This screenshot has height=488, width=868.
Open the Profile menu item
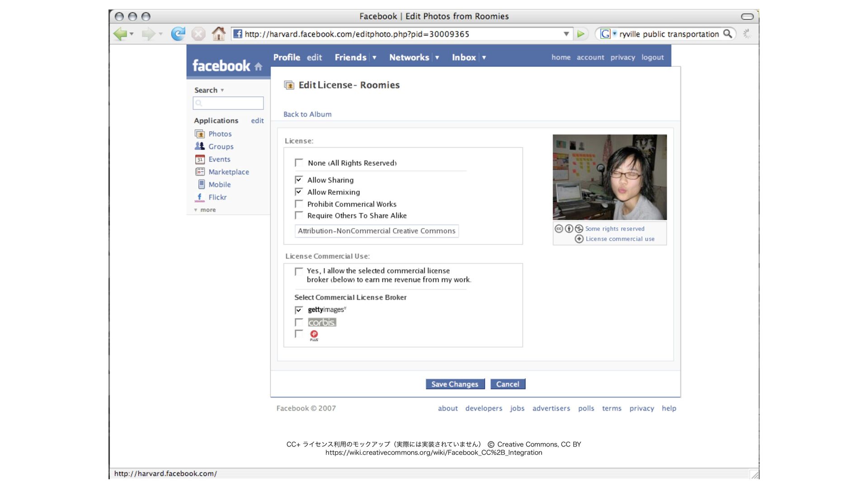coord(287,57)
